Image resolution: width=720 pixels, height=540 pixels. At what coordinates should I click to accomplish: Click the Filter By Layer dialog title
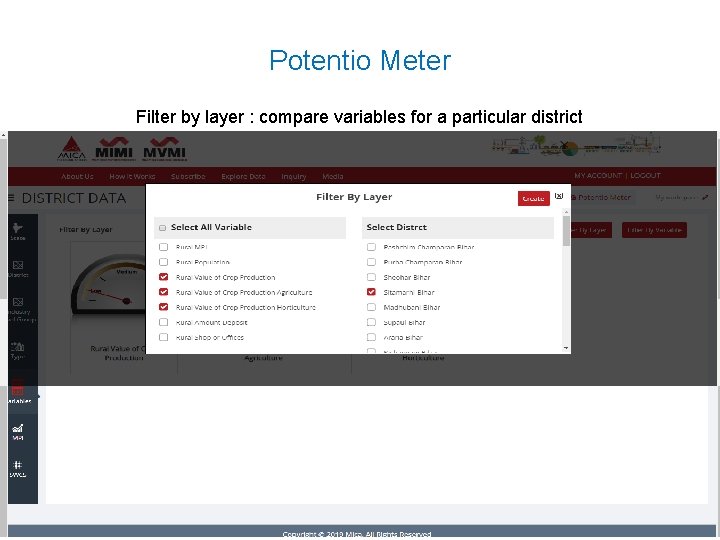coord(354,197)
